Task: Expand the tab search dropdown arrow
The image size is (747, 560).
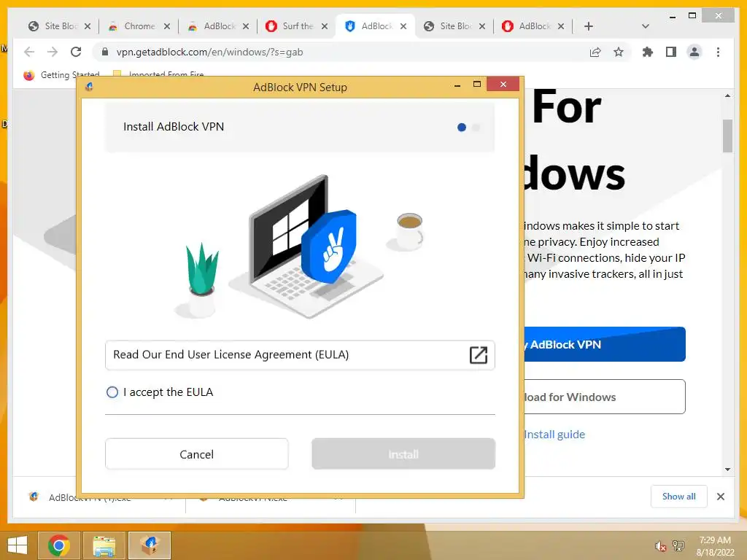Action: coord(645,26)
